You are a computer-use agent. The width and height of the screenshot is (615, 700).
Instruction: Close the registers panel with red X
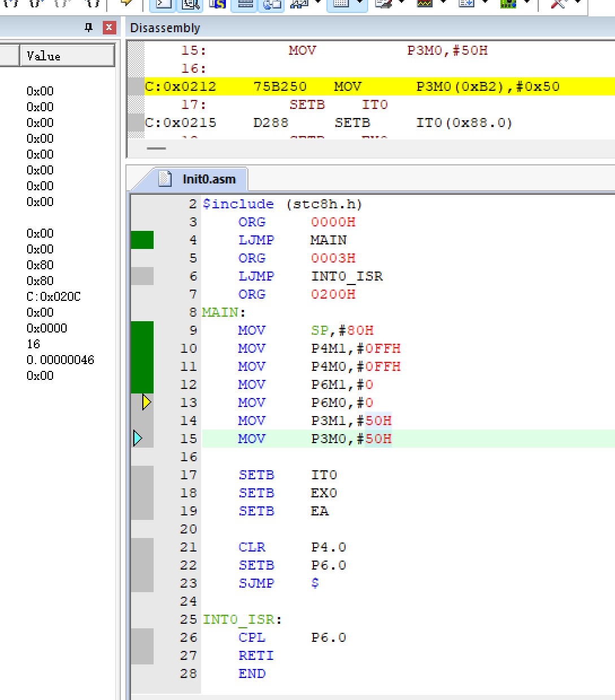click(110, 28)
